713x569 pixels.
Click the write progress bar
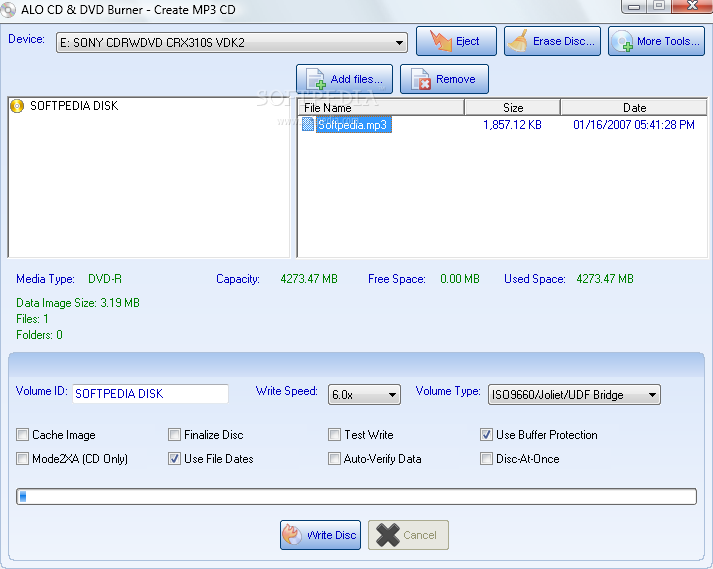coord(356,497)
